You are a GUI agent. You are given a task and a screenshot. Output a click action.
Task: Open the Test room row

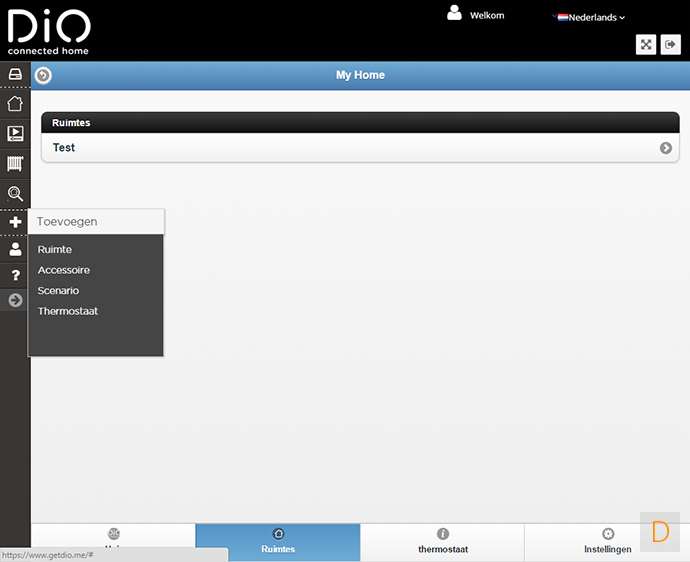360,148
